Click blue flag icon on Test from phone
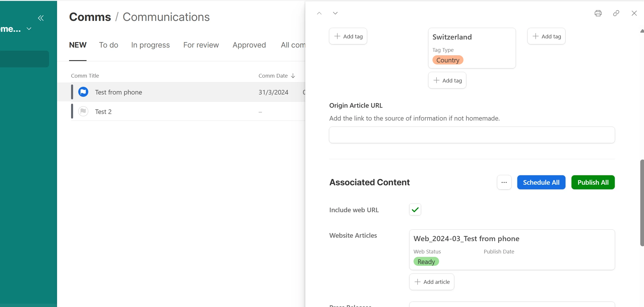The width and height of the screenshot is (644, 307). pos(83,92)
